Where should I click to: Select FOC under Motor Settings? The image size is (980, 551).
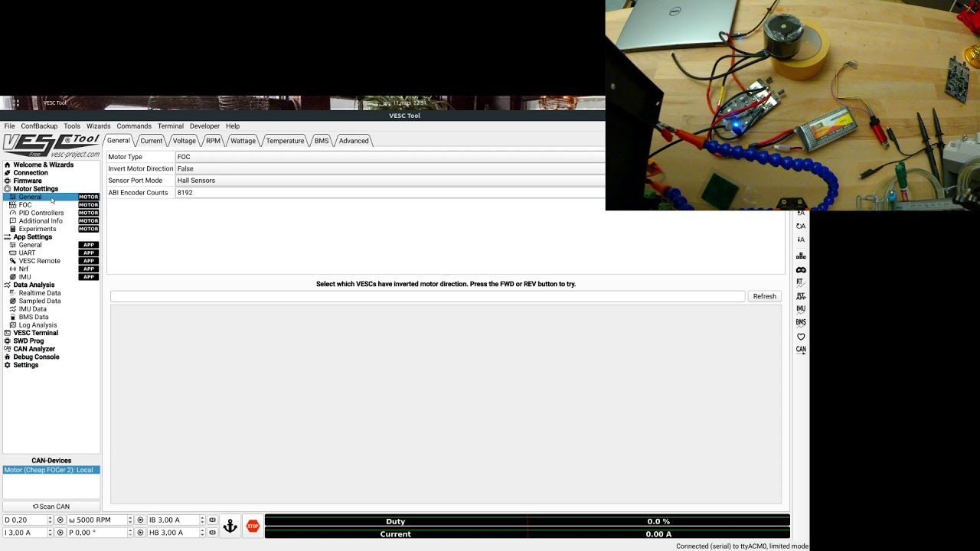click(x=25, y=205)
